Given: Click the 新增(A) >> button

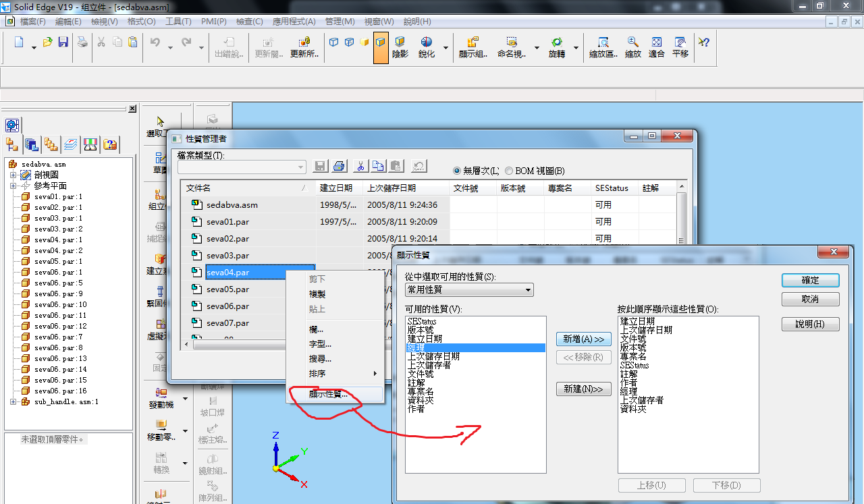Looking at the screenshot, I should coord(584,339).
